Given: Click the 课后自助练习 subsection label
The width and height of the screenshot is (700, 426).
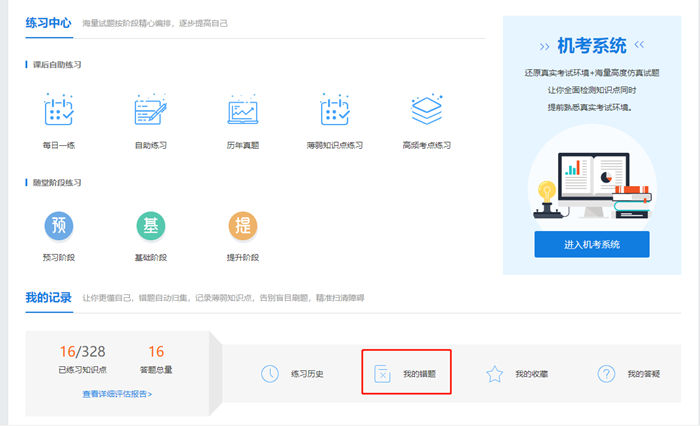Looking at the screenshot, I should tap(57, 65).
